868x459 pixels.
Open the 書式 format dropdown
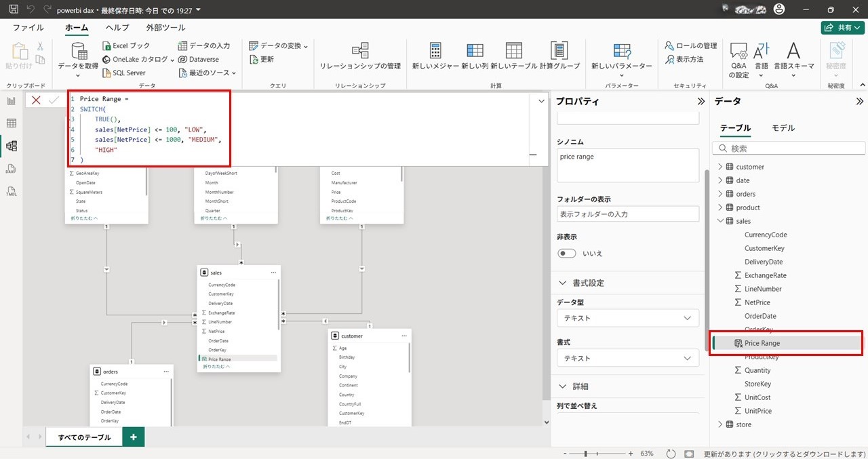(x=627, y=358)
